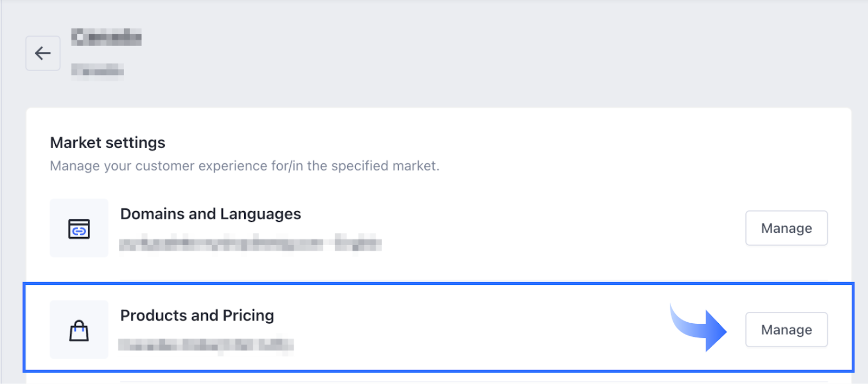Click the gray tile behind the bag icon

[79, 329]
